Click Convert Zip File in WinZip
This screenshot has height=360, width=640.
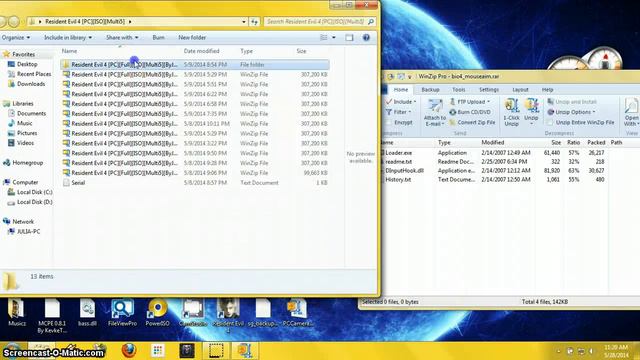pos(472,122)
